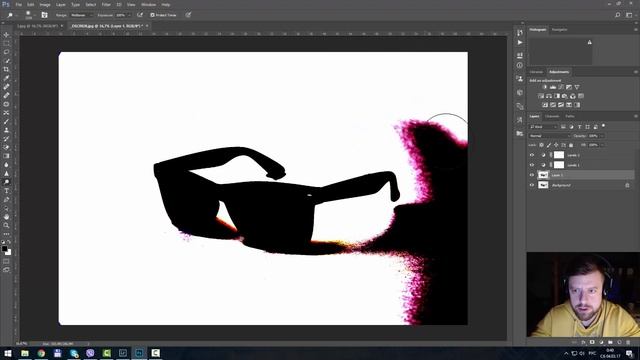Toggle layer filtering on/off switch
The height and width of the screenshot is (360, 640).
click(603, 126)
